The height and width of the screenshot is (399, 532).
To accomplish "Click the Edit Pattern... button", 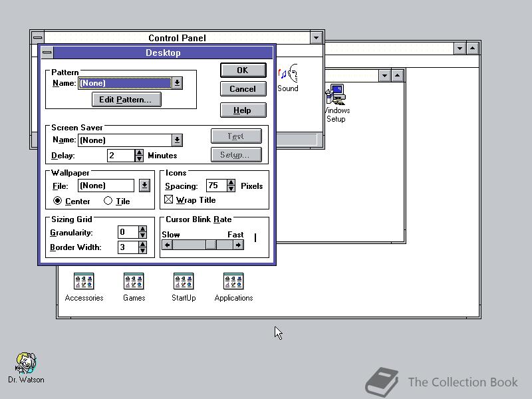I will pos(126,100).
